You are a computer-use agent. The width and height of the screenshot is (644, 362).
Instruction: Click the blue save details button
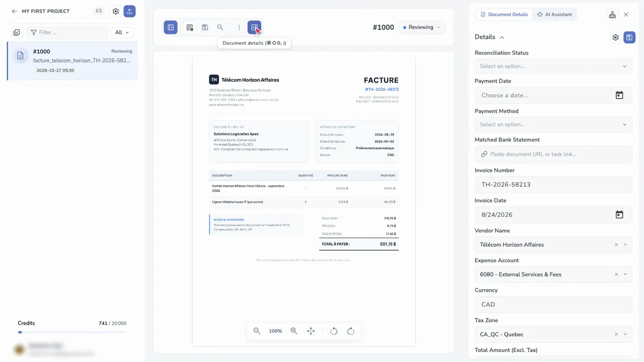click(629, 38)
